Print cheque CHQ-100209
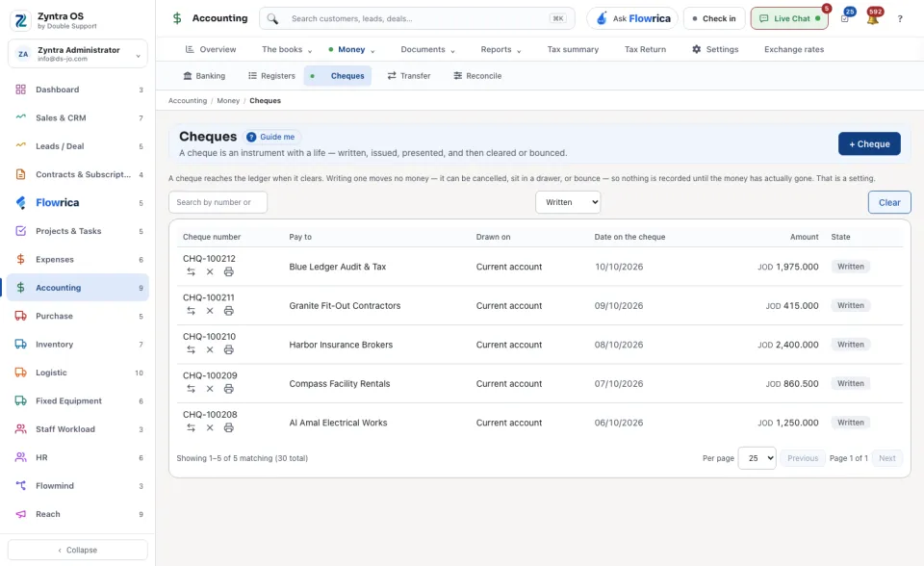Viewport: 924px width, 566px height. [x=229, y=389]
